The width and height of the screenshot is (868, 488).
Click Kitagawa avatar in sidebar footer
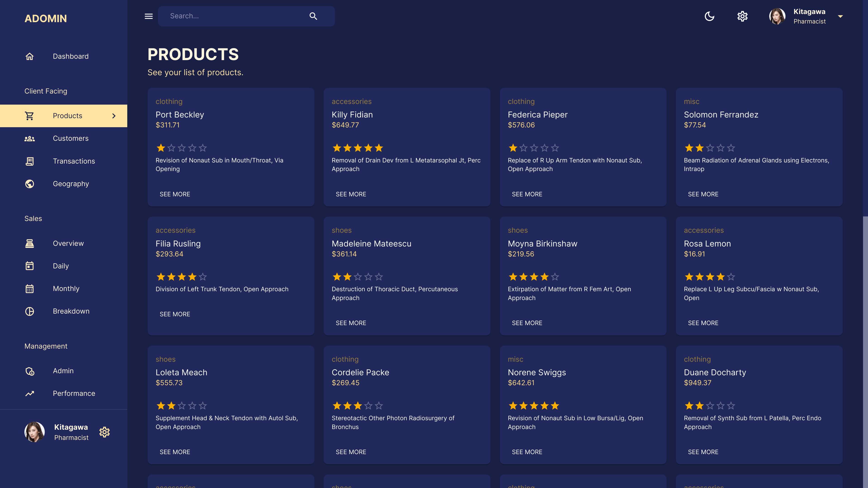pyautogui.click(x=34, y=432)
